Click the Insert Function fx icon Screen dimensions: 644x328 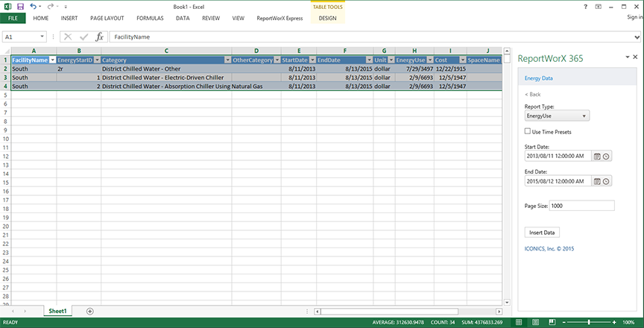click(x=99, y=37)
